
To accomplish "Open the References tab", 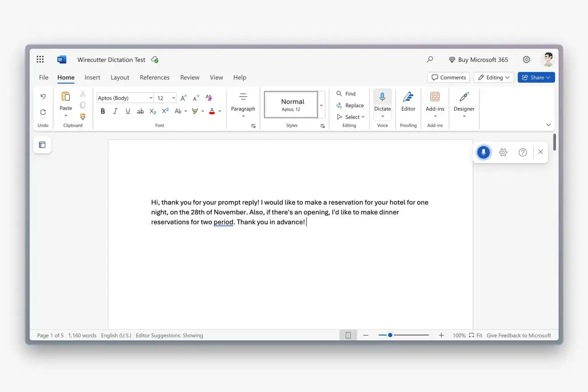I will 154,78.
